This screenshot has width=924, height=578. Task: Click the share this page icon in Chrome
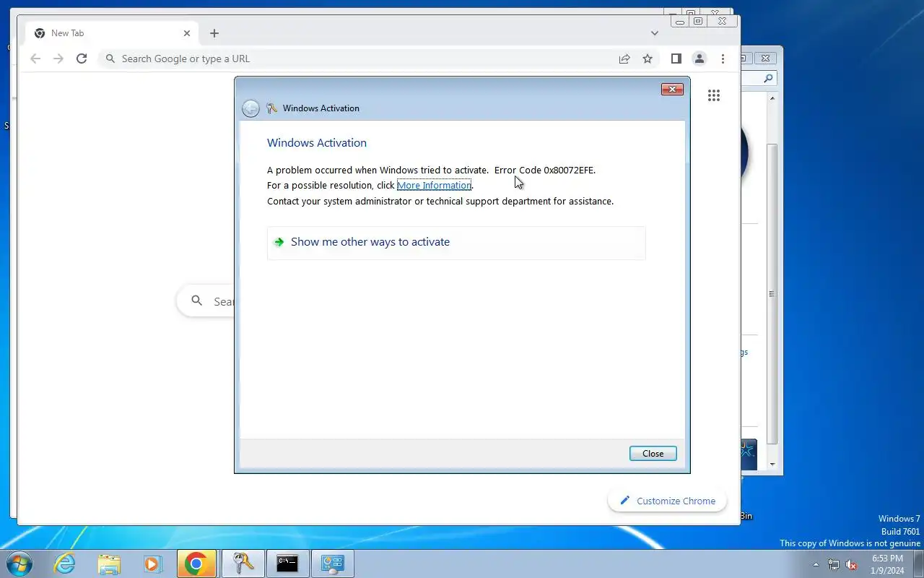pos(624,59)
